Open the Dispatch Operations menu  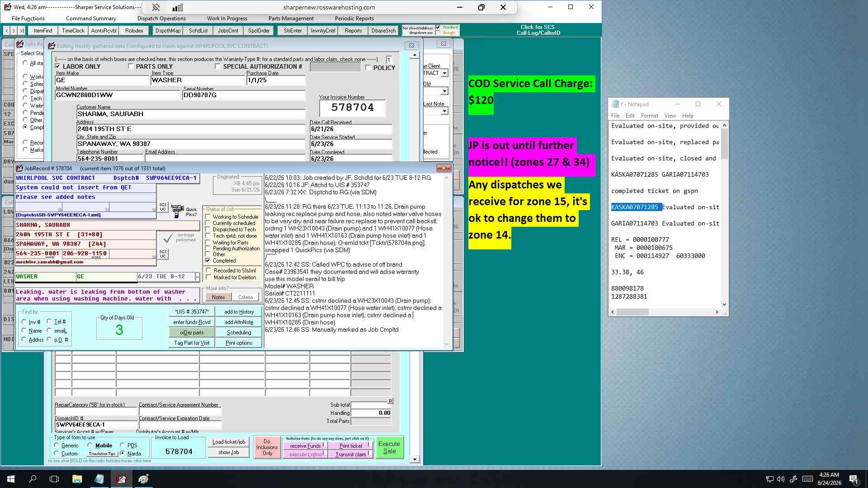click(x=161, y=19)
